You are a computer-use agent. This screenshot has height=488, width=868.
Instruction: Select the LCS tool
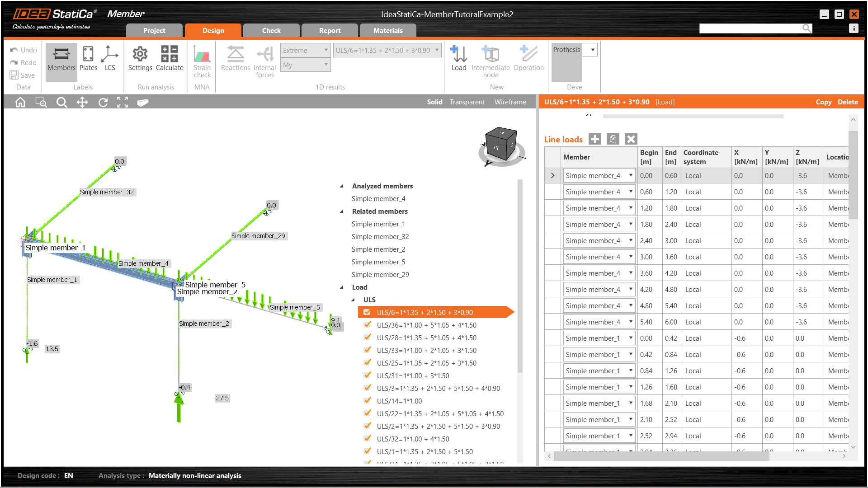tap(109, 59)
